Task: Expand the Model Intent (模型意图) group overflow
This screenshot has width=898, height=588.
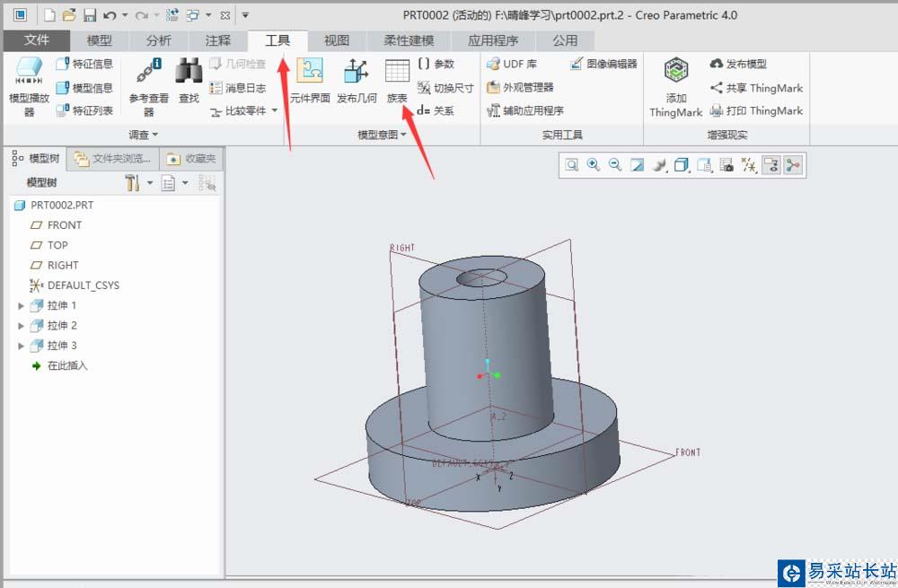Action: coord(382,136)
